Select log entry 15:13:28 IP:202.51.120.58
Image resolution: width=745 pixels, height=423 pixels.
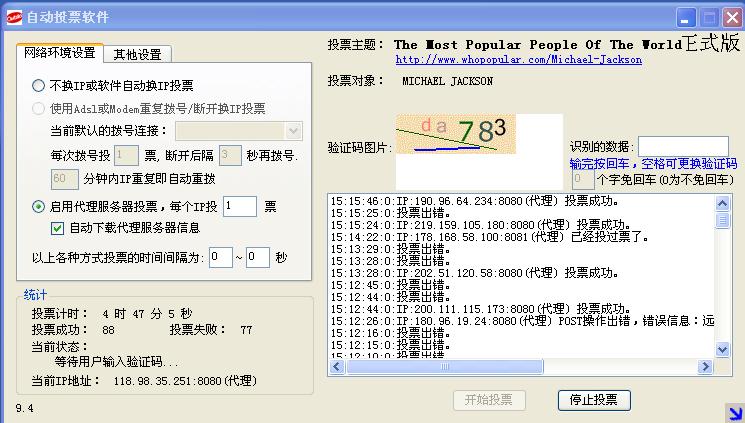[475, 273]
